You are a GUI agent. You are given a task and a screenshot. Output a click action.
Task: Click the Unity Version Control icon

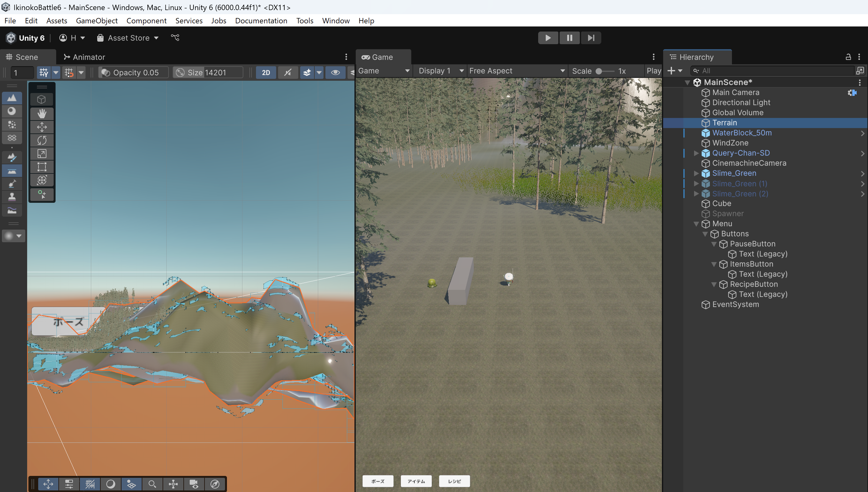(x=175, y=38)
